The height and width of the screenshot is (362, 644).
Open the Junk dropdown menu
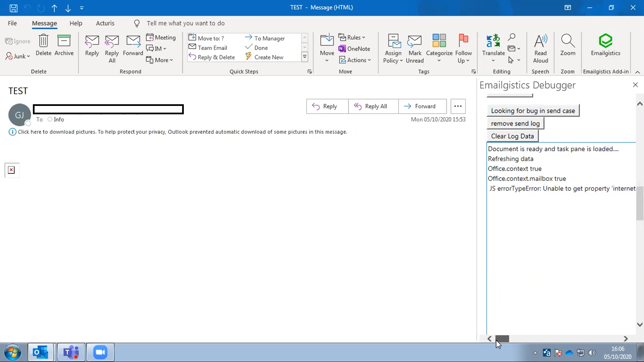[x=17, y=56]
